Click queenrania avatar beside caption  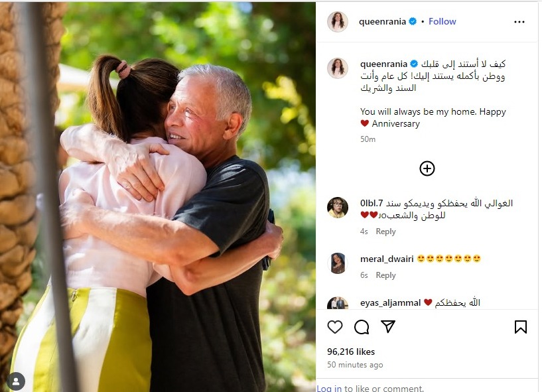(x=338, y=68)
